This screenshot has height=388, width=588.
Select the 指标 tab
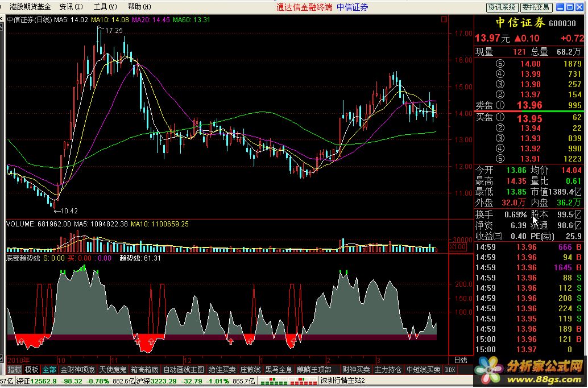coord(14,370)
